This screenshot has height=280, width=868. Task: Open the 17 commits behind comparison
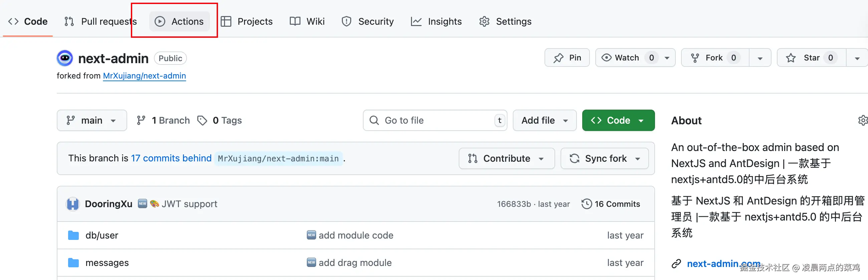click(171, 158)
